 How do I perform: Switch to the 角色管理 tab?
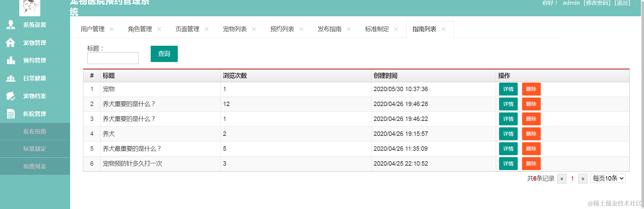click(x=140, y=29)
